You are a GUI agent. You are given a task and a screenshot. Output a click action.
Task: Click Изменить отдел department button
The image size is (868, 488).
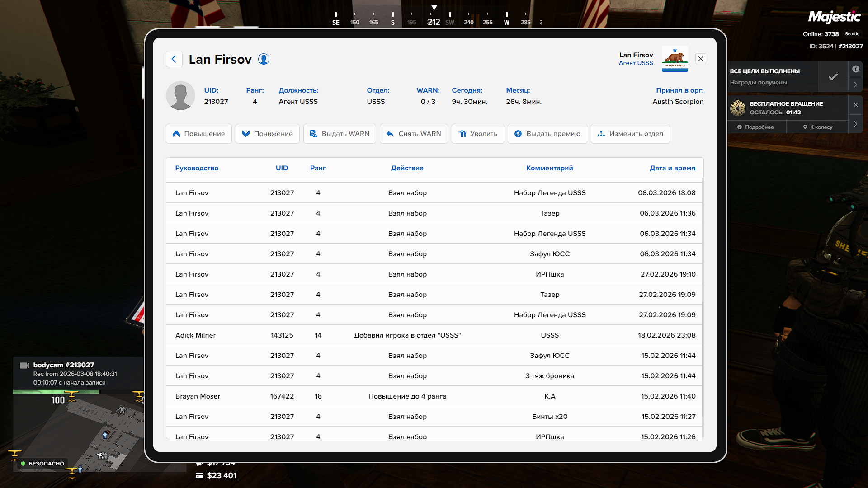point(630,134)
